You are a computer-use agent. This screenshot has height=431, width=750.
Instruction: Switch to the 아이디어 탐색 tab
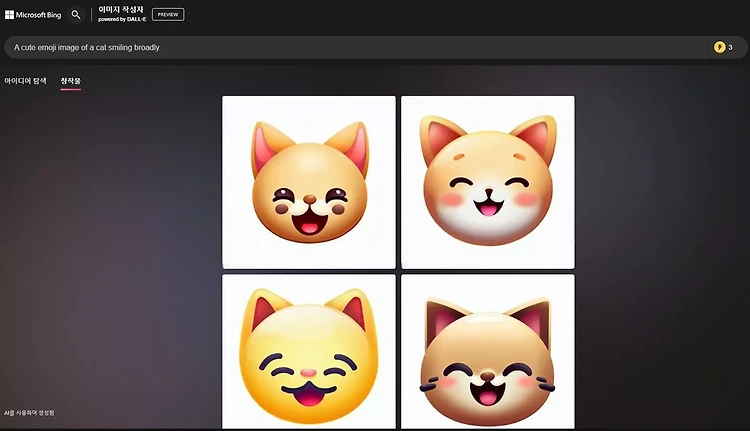[25, 81]
